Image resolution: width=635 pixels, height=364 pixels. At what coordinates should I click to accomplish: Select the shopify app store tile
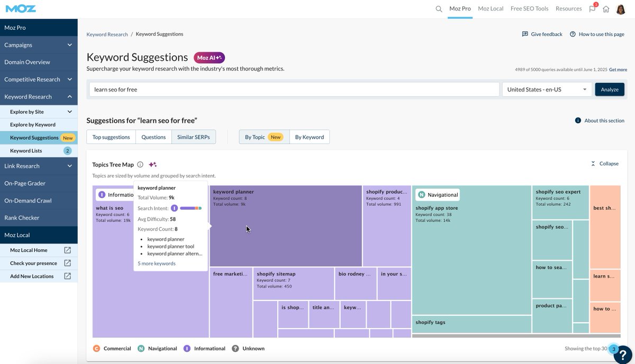pyautogui.click(x=471, y=250)
